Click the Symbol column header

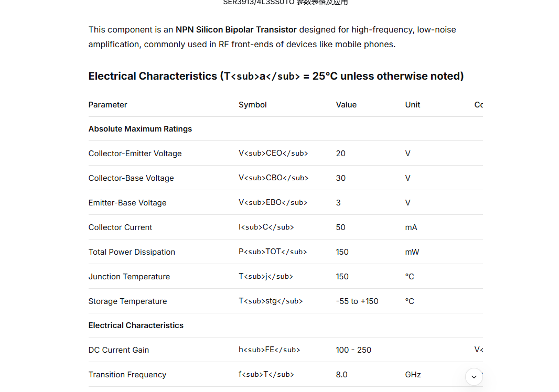pyautogui.click(x=252, y=105)
